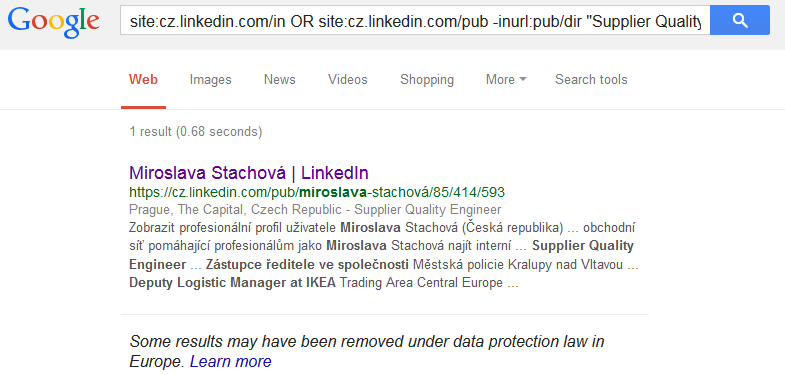This screenshot has width=785, height=375.
Task: Click the green cz.linkedin.com result URL
Action: 317,192
